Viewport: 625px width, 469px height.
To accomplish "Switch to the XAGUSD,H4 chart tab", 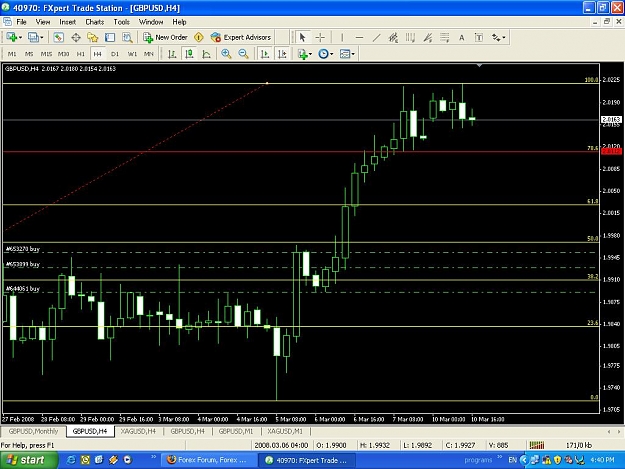I will (x=138, y=431).
